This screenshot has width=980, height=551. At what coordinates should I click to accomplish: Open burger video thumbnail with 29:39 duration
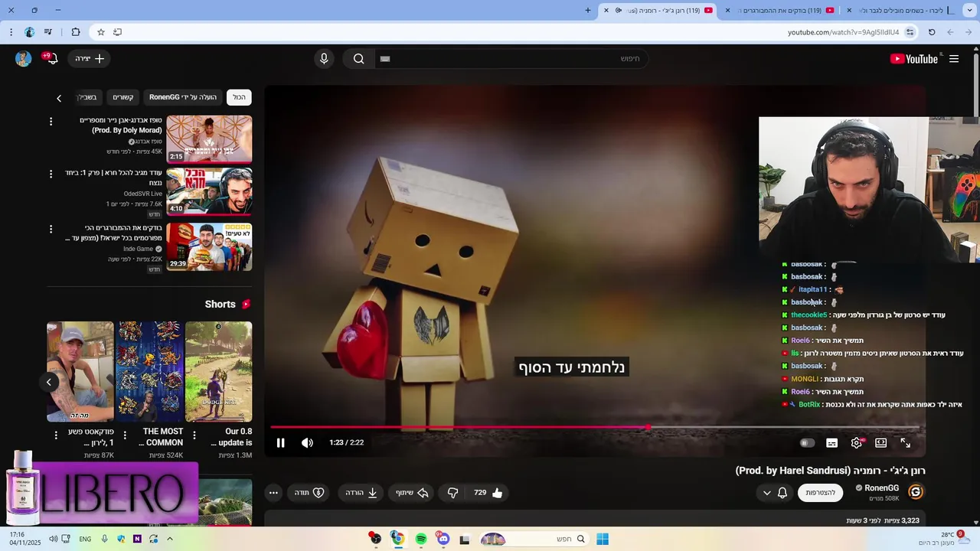pos(209,246)
